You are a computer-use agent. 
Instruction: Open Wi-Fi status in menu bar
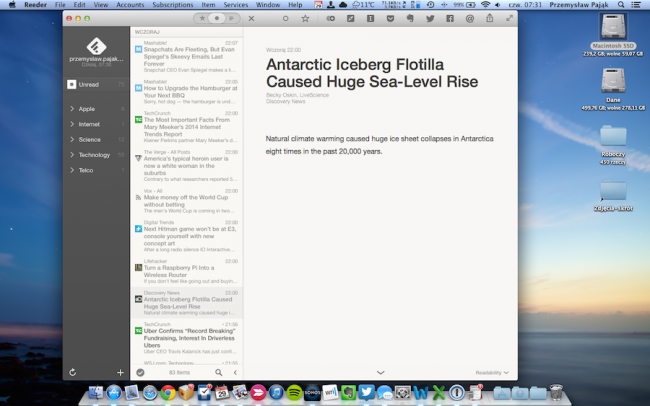pos(485,5)
